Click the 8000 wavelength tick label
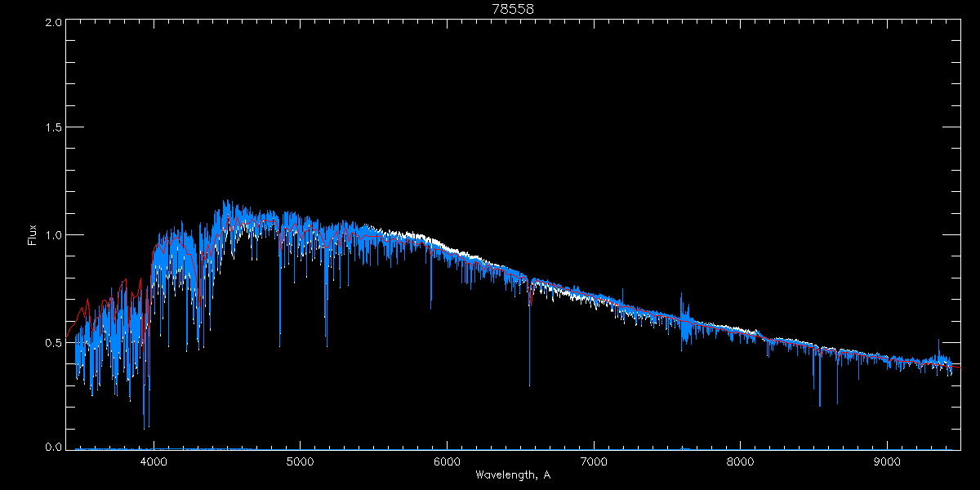The width and height of the screenshot is (980, 490). (741, 461)
